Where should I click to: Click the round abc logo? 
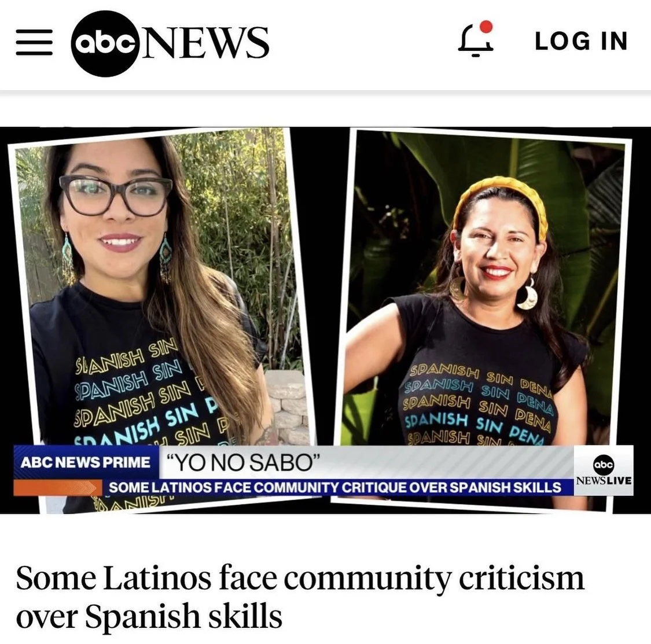point(104,43)
